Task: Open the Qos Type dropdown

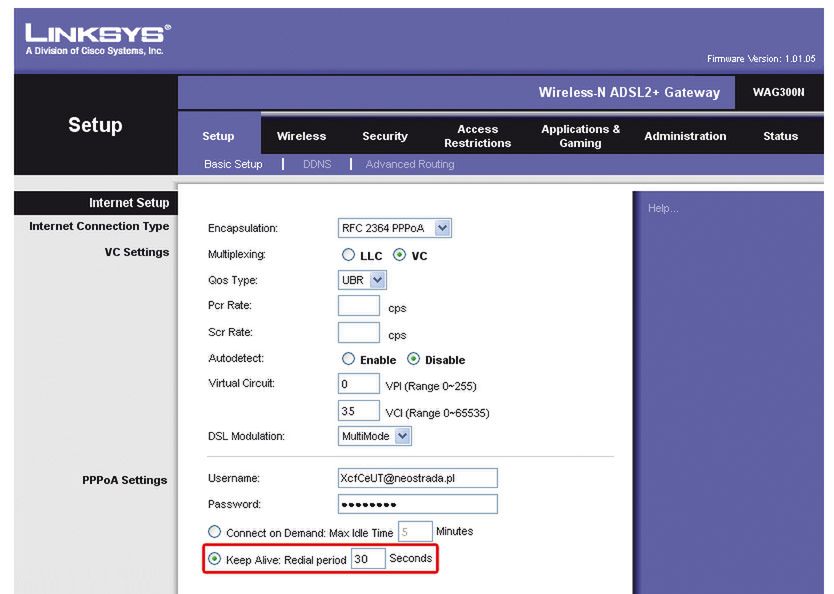Action: 362,280
